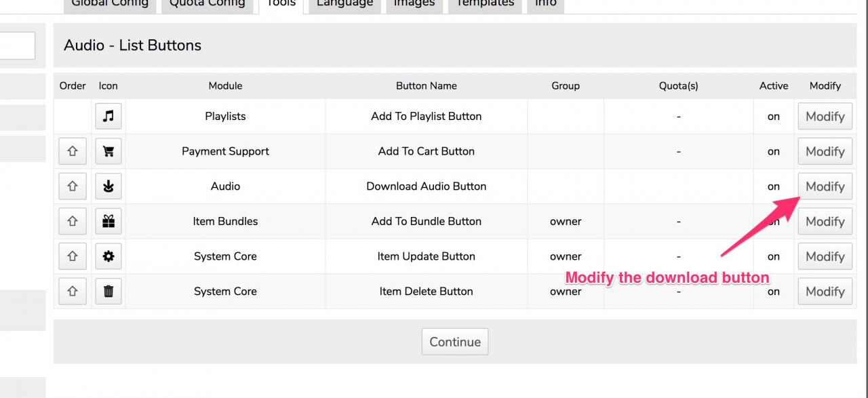Click the Item Delete trash can icon
Image resolution: width=868 pixels, height=398 pixels.
click(x=108, y=292)
